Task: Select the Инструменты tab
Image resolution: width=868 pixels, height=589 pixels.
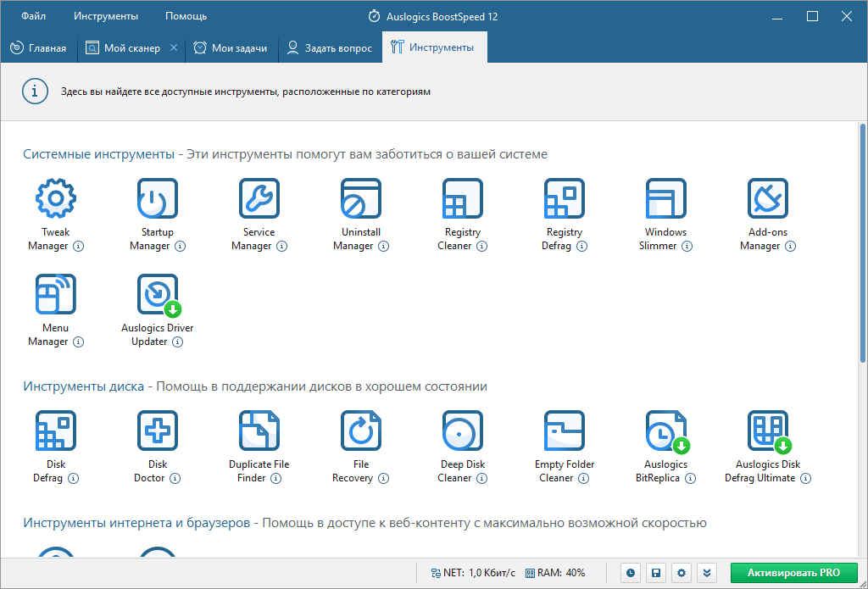Action: point(435,47)
